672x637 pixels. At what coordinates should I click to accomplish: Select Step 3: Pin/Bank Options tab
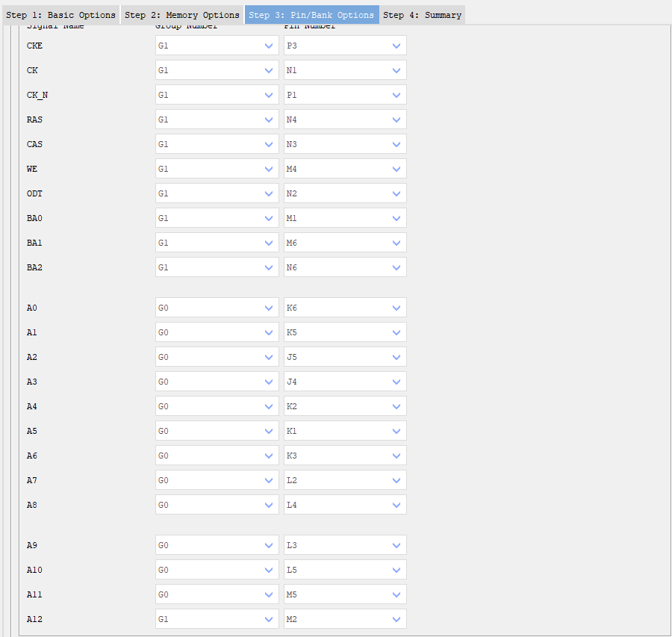[311, 15]
